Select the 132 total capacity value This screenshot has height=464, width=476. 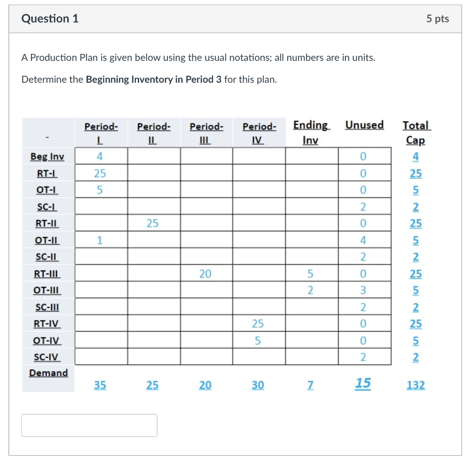415,385
